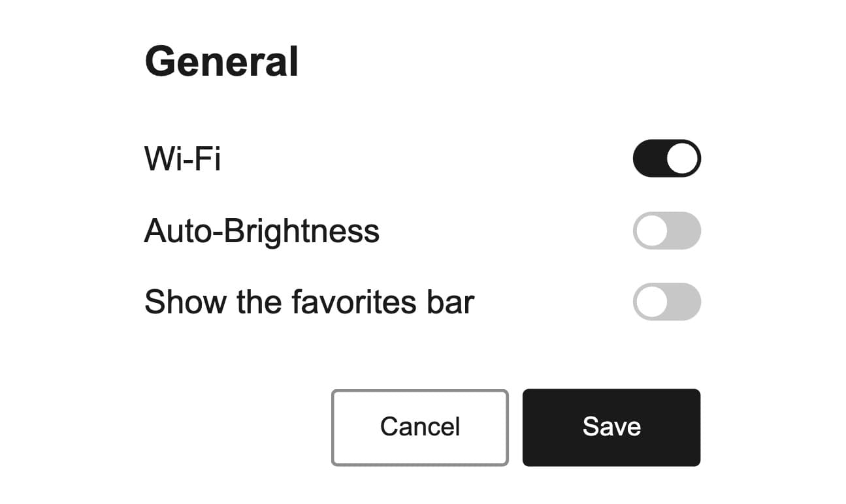The height and width of the screenshot is (504, 846).
Task: Click the General section heading
Action: click(222, 60)
